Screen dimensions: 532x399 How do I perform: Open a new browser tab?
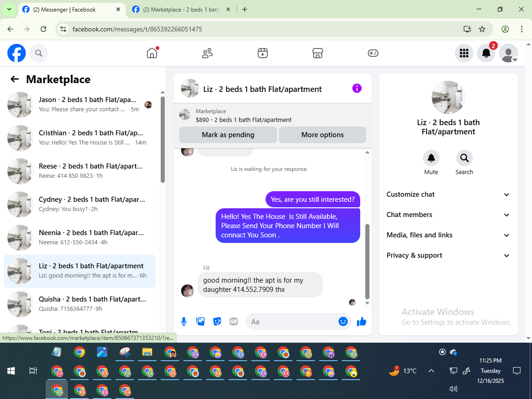pos(245,10)
